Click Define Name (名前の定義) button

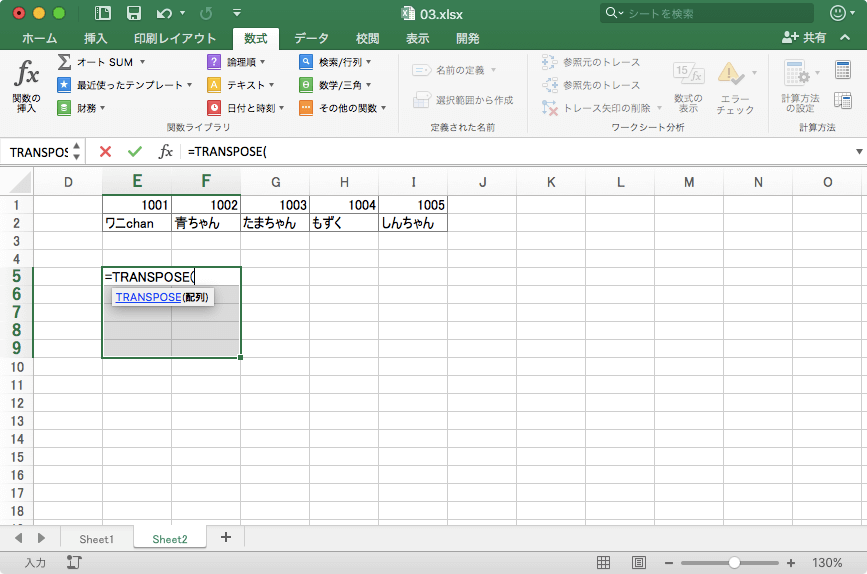point(448,70)
